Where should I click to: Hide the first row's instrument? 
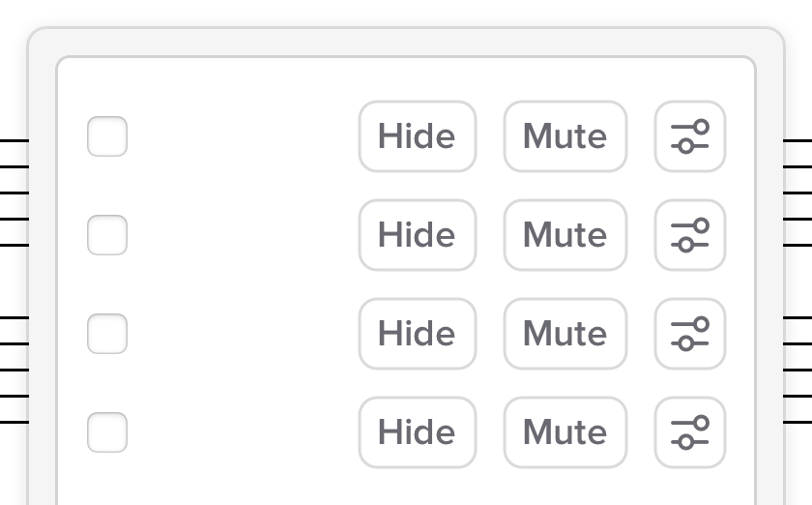(x=417, y=136)
